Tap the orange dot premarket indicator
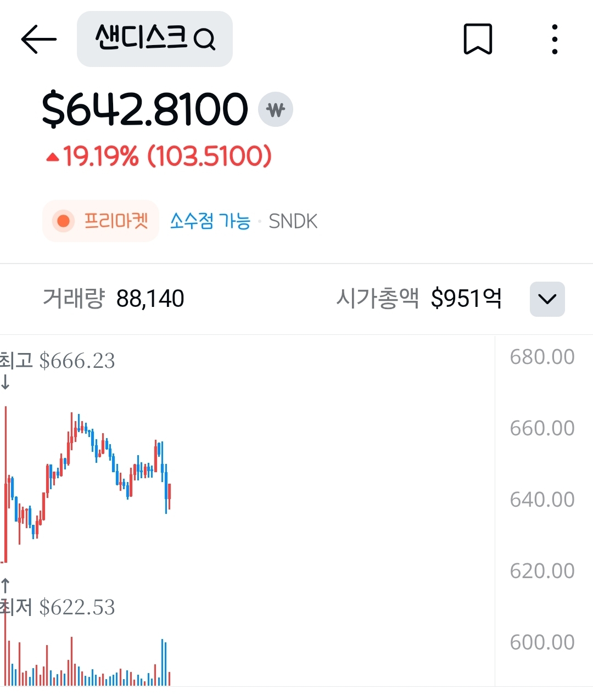The width and height of the screenshot is (593, 700). (x=63, y=221)
